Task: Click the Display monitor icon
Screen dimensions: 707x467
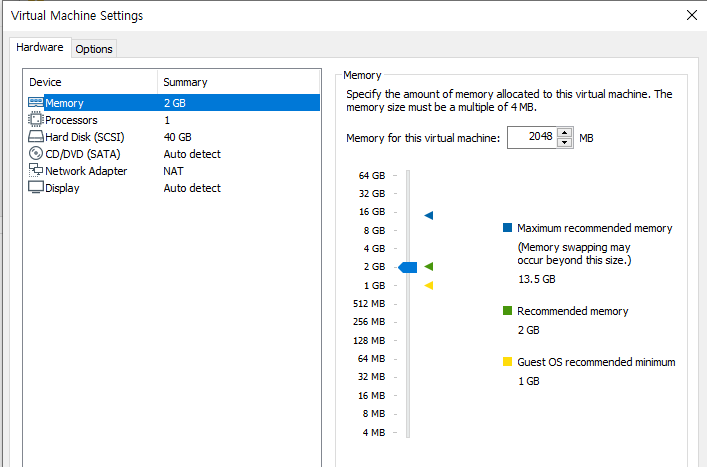Action: click(x=36, y=187)
